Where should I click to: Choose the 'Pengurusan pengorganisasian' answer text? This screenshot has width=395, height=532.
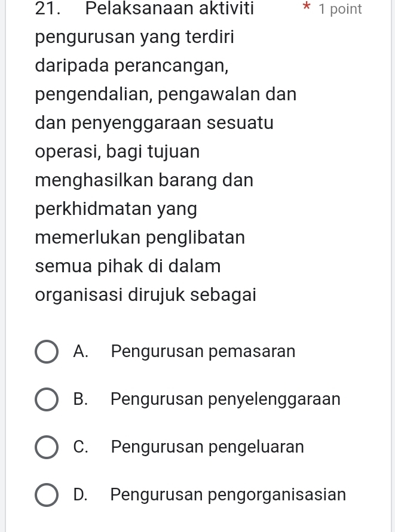tap(228, 495)
